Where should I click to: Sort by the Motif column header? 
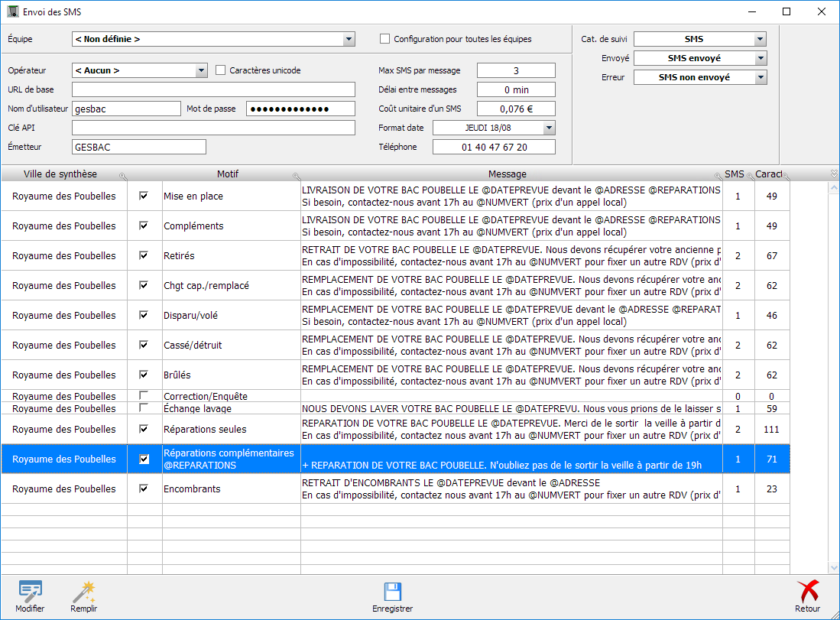click(227, 174)
